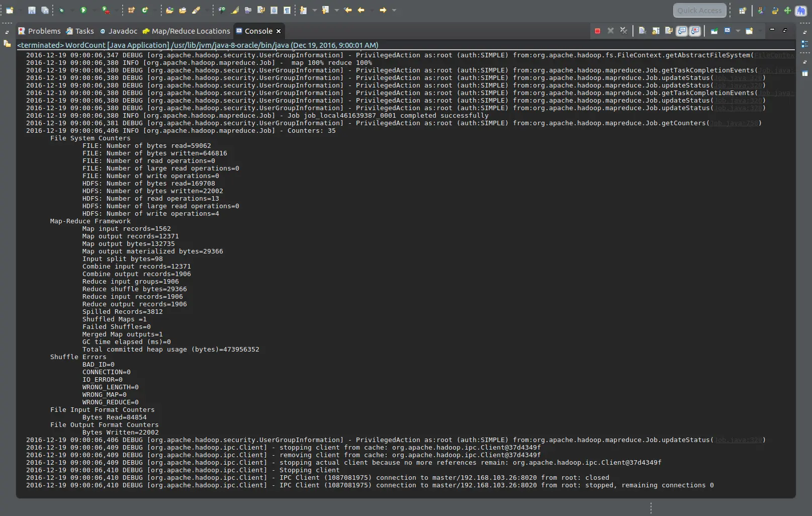Click the Search flashlight icon
The height and width of the screenshot is (516, 812).
pos(196,10)
